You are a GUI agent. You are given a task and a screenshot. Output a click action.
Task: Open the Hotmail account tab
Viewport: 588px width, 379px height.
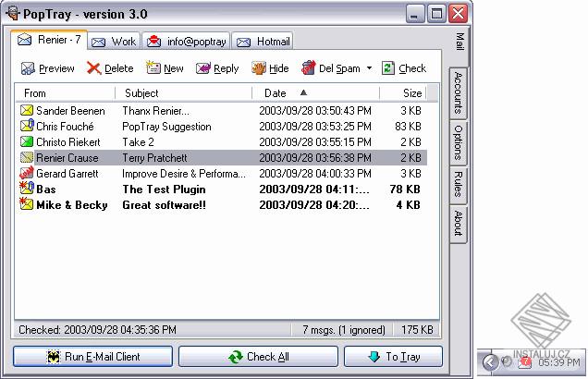pos(263,42)
